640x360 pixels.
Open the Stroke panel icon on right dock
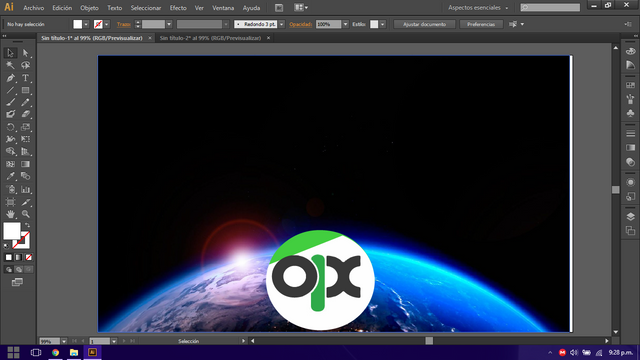coord(630,133)
